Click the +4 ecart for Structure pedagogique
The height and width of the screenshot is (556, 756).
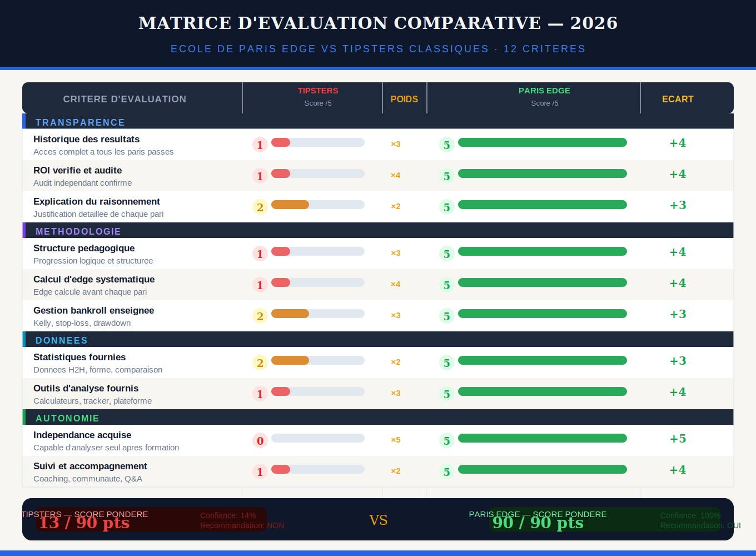pos(678,252)
